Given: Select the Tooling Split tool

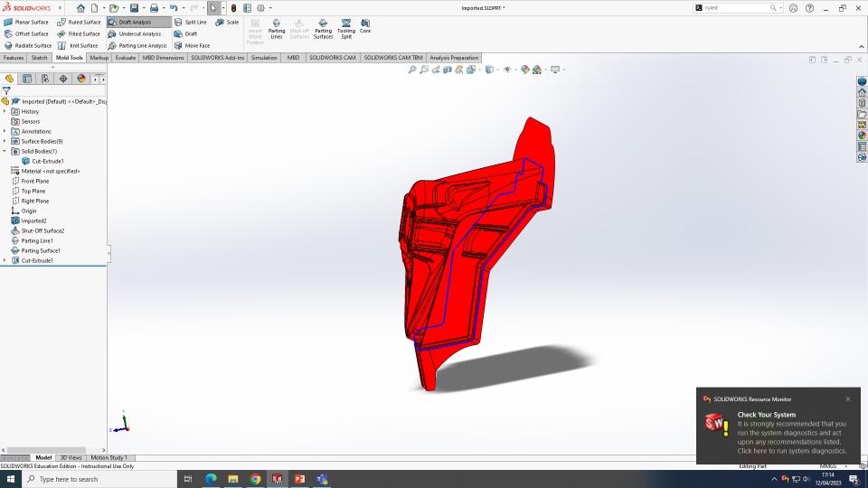Looking at the screenshot, I should pyautogui.click(x=346, y=29).
